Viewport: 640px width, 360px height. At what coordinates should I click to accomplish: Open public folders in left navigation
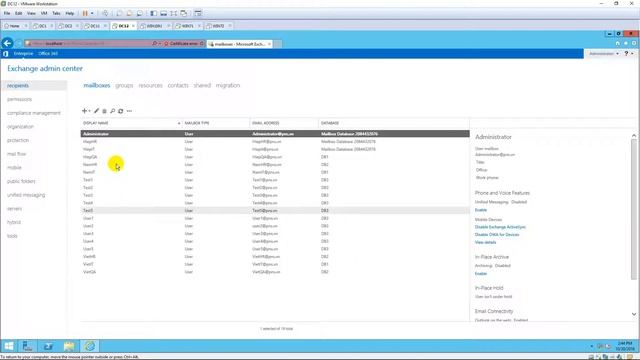click(x=21, y=181)
